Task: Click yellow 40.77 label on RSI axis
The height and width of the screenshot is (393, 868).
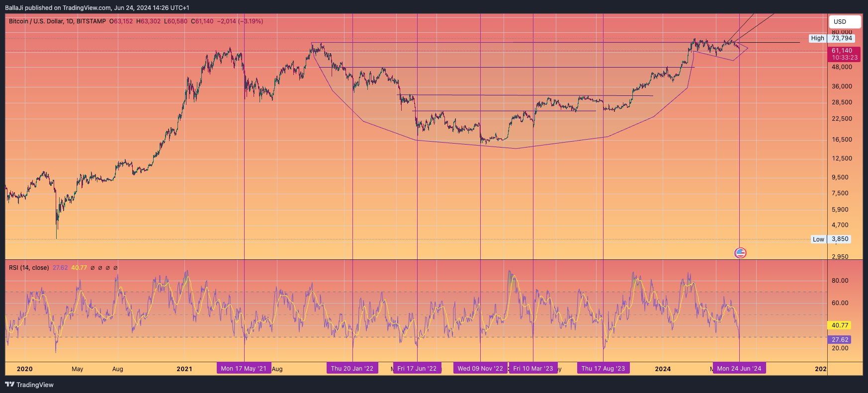Action: pos(839,325)
